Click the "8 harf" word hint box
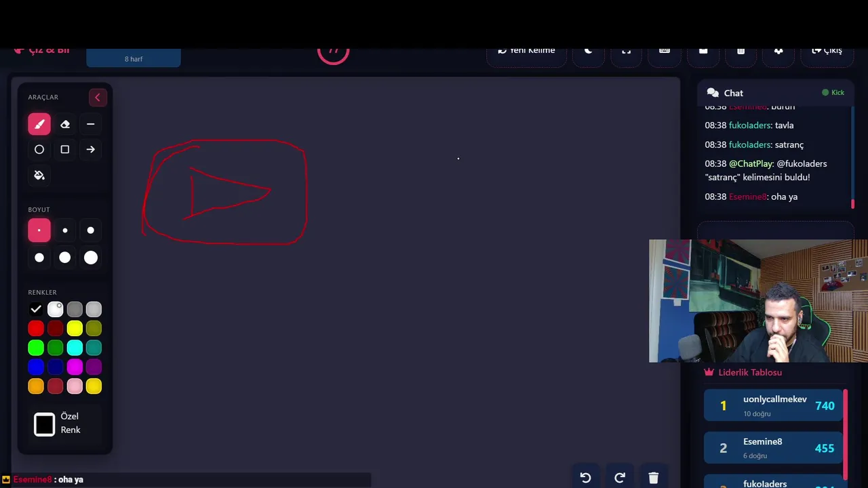Screen dimensions: 868x488 click(x=134, y=58)
